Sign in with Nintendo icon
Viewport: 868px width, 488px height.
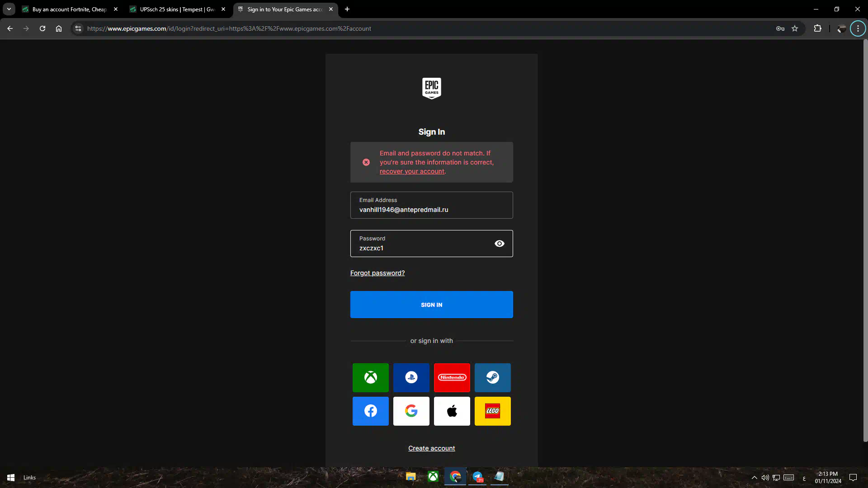coord(452,377)
